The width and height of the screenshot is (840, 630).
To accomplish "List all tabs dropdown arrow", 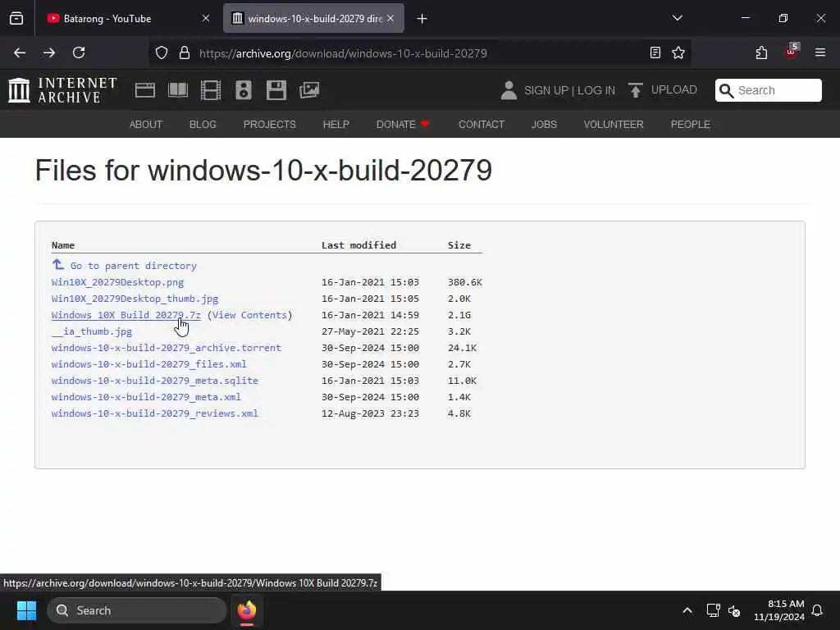I will click(x=677, y=18).
